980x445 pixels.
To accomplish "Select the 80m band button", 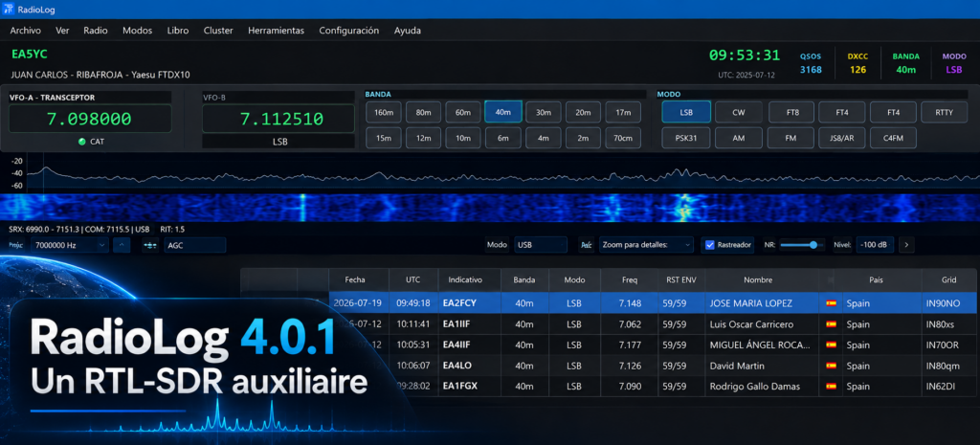I will [x=423, y=112].
